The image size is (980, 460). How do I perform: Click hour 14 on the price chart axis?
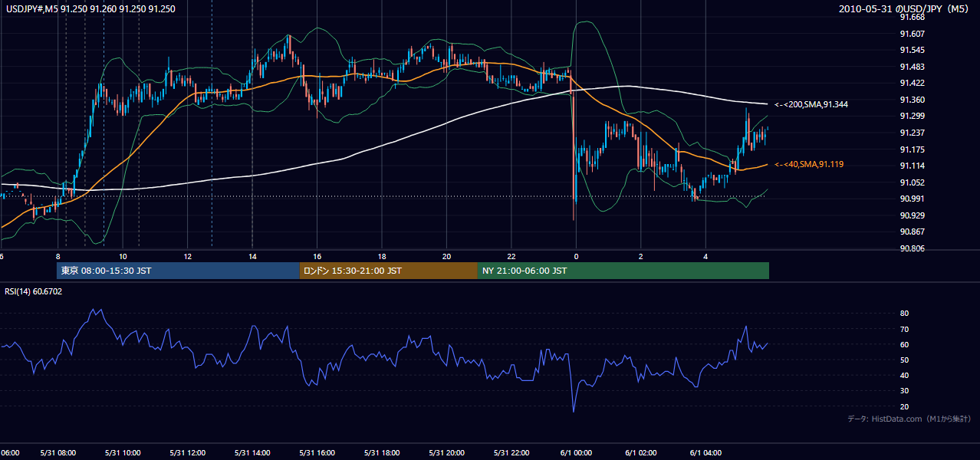click(252, 257)
